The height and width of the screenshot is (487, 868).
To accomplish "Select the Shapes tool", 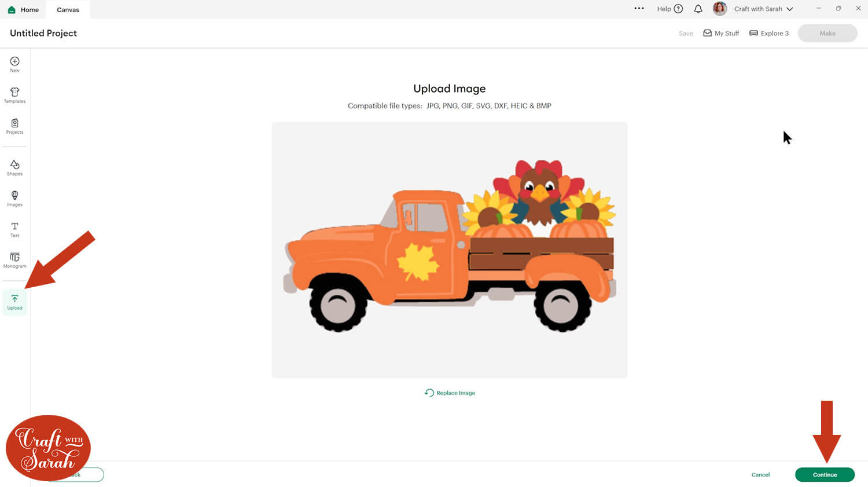I will [14, 166].
